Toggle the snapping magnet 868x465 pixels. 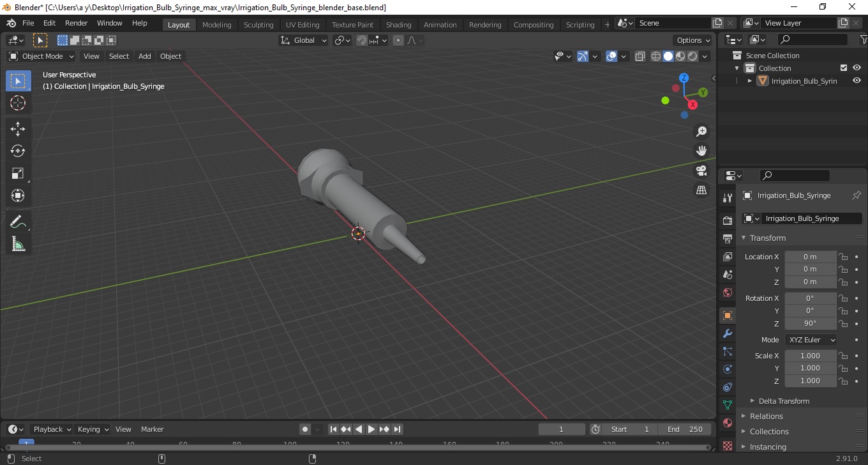(362, 40)
